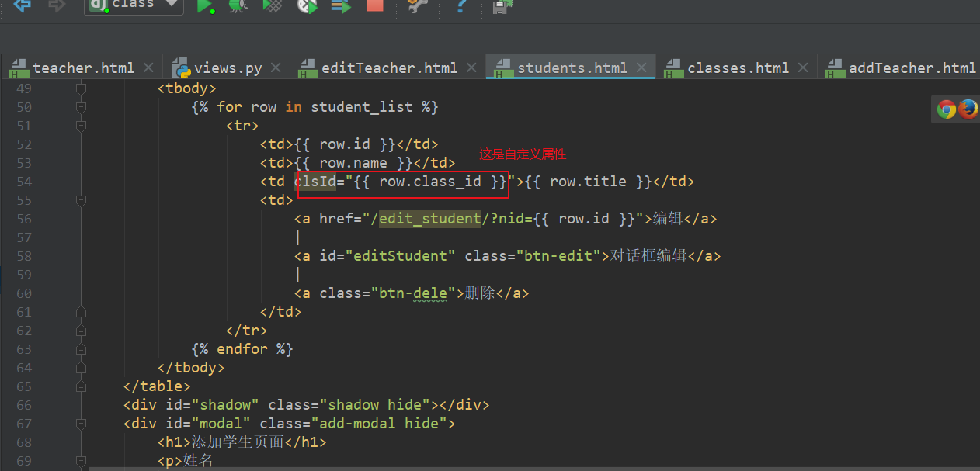The height and width of the screenshot is (471, 980).
Task: Collapse the tbody block at line 49
Action: [81, 88]
